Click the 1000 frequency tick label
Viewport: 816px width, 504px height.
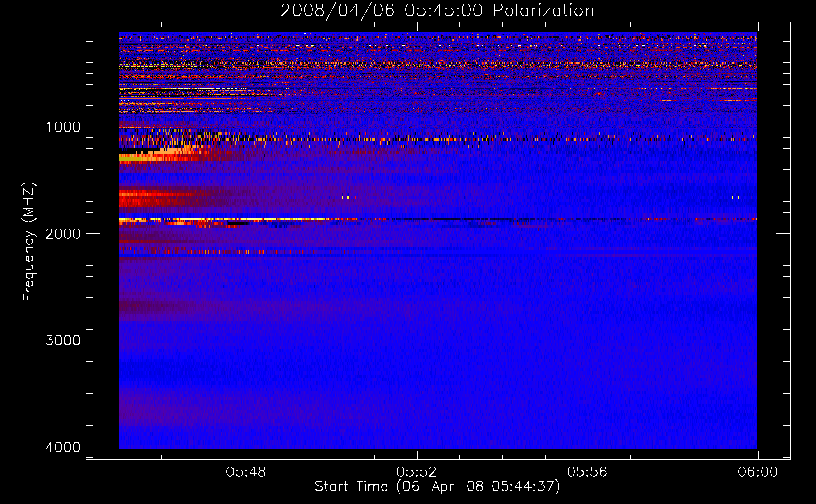click(x=63, y=127)
